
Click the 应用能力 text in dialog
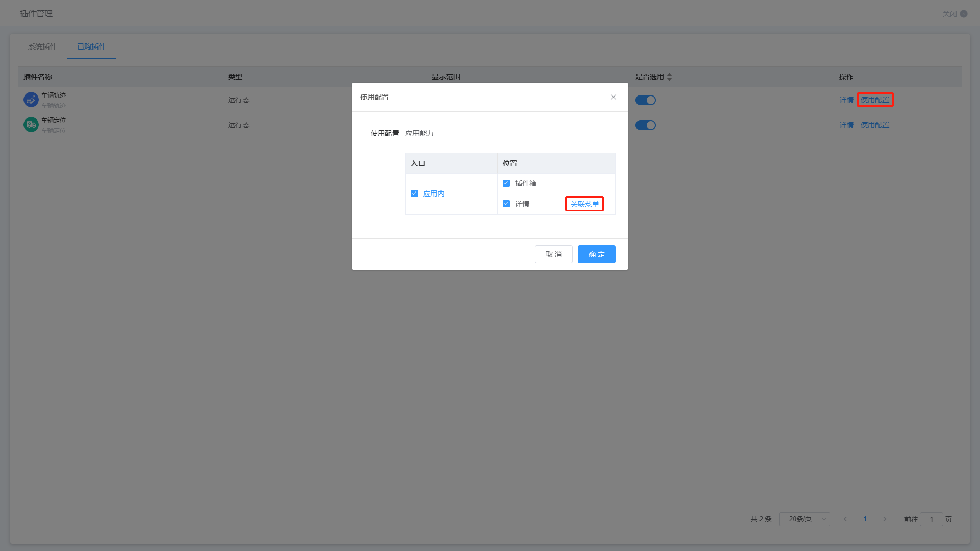click(x=420, y=133)
